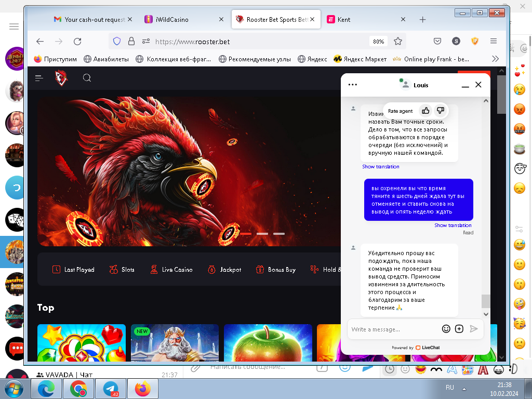This screenshot has height=399, width=532.
Task: Bookmark this page with the star icon
Action: tap(398, 42)
